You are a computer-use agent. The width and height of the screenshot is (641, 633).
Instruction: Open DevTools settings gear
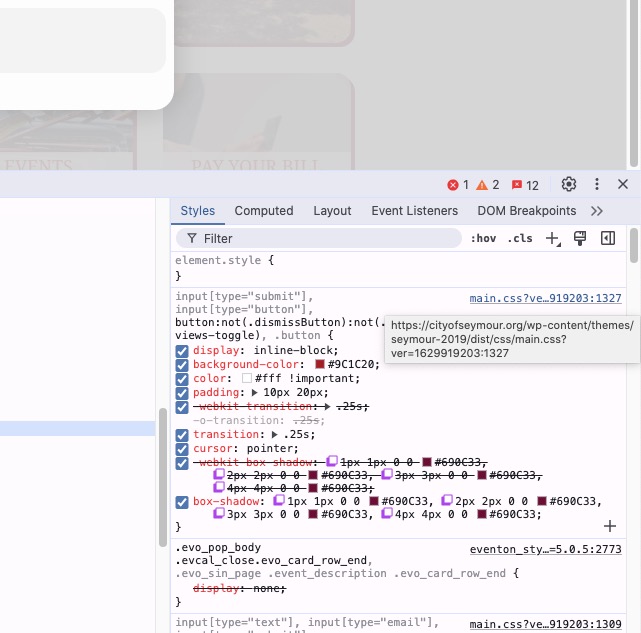(569, 184)
